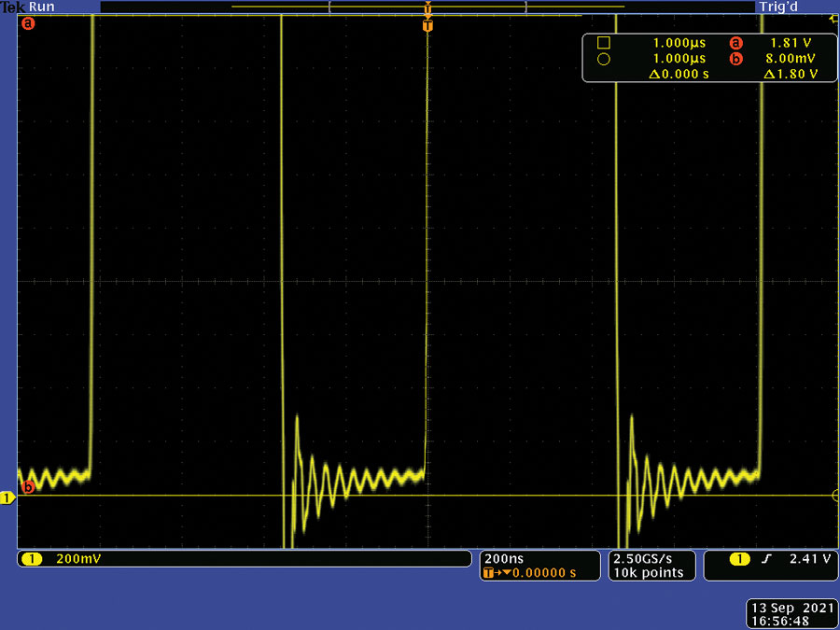Click the 0.00000 s delay value
This screenshot has width=840, height=630.
coord(544,573)
